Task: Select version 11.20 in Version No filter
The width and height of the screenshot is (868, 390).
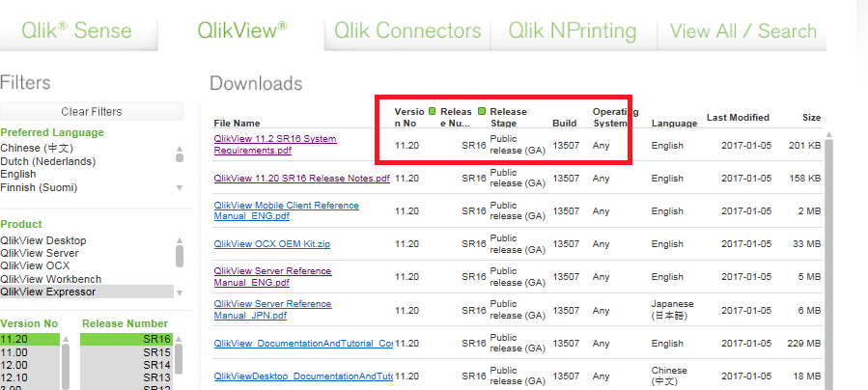Action: pyautogui.click(x=30, y=339)
